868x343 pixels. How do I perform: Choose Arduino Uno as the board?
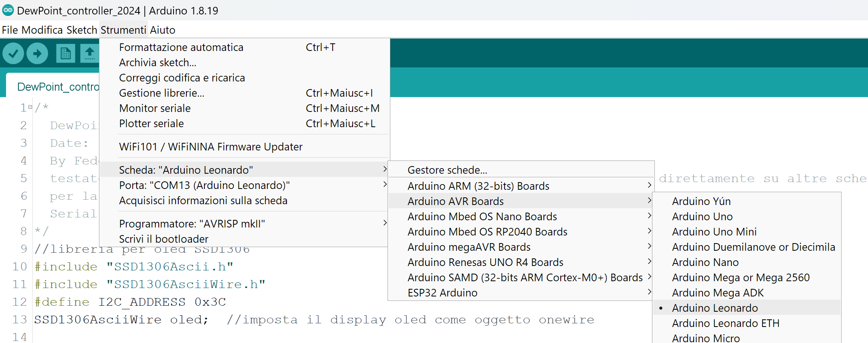[702, 216]
